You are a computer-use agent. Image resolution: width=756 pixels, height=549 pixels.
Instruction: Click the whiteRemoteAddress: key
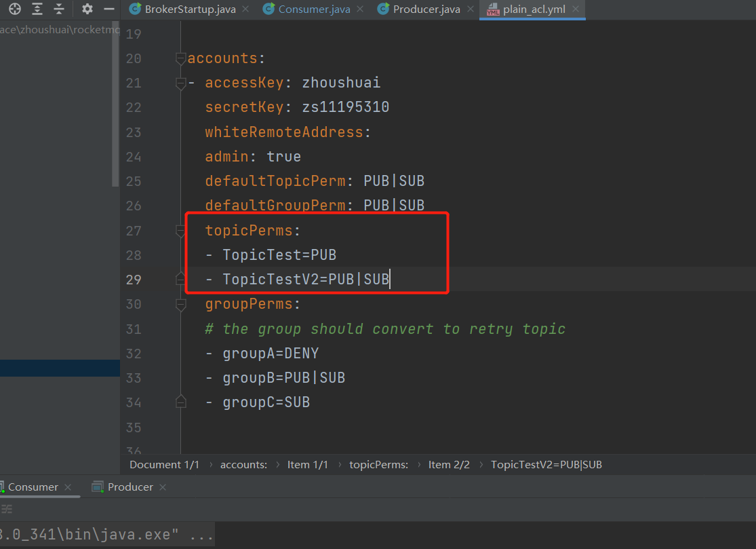[x=288, y=132]
